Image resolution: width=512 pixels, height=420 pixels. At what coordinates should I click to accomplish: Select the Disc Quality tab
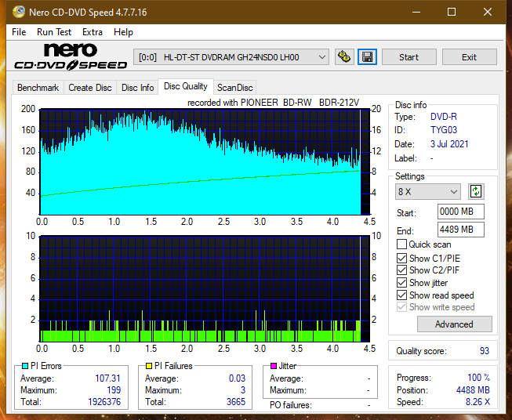186,86
